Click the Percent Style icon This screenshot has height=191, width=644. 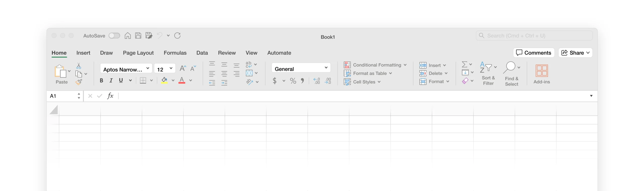tap(293, 81)
